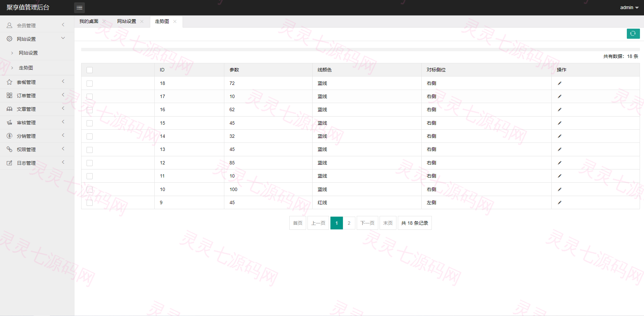Click the distribution management dollar icon
This screenshot has width=644, height=316.
(9, 136)
